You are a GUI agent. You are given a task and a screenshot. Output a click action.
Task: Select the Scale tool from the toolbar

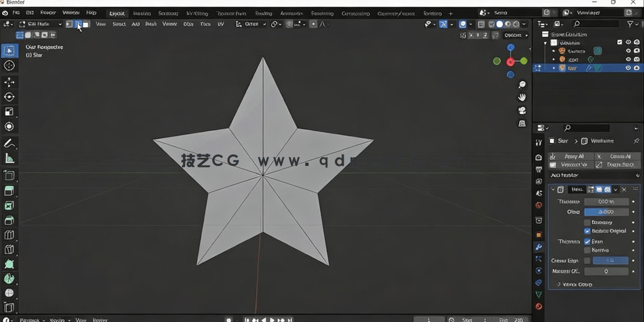9,111
